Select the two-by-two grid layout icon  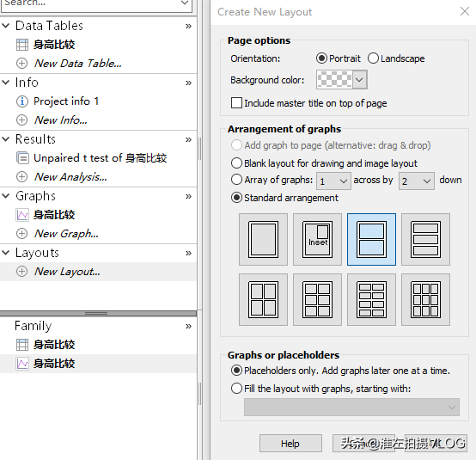[x=263, y=299]
